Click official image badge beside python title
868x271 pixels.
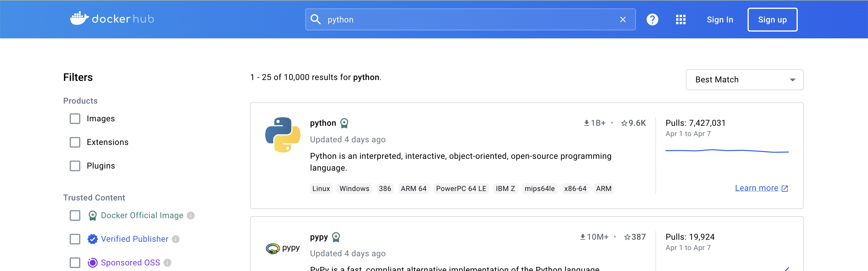click(x=344, y=123)
